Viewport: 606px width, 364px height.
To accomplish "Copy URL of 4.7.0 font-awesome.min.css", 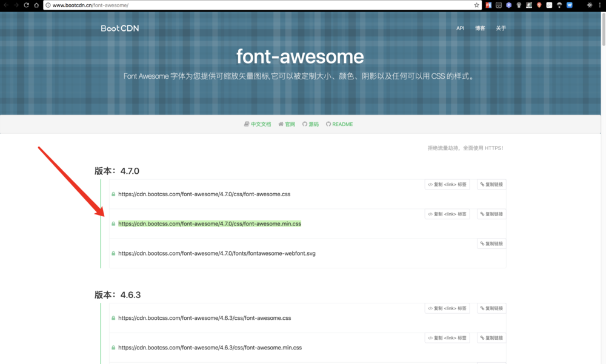I will click(x=491, y=214).
